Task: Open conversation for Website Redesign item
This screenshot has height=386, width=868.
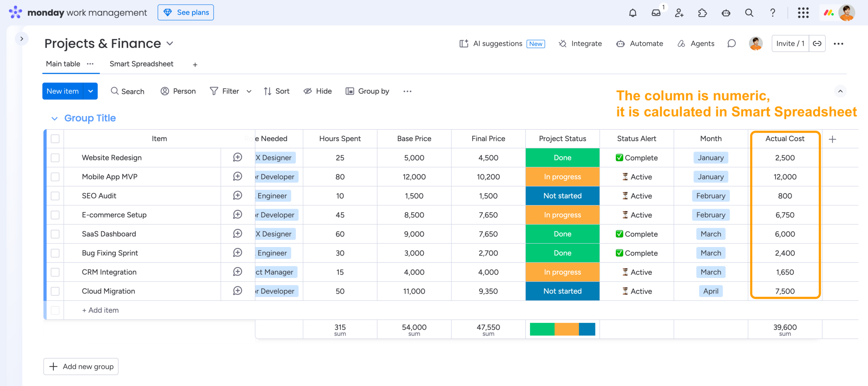Action: coord(238,157)
